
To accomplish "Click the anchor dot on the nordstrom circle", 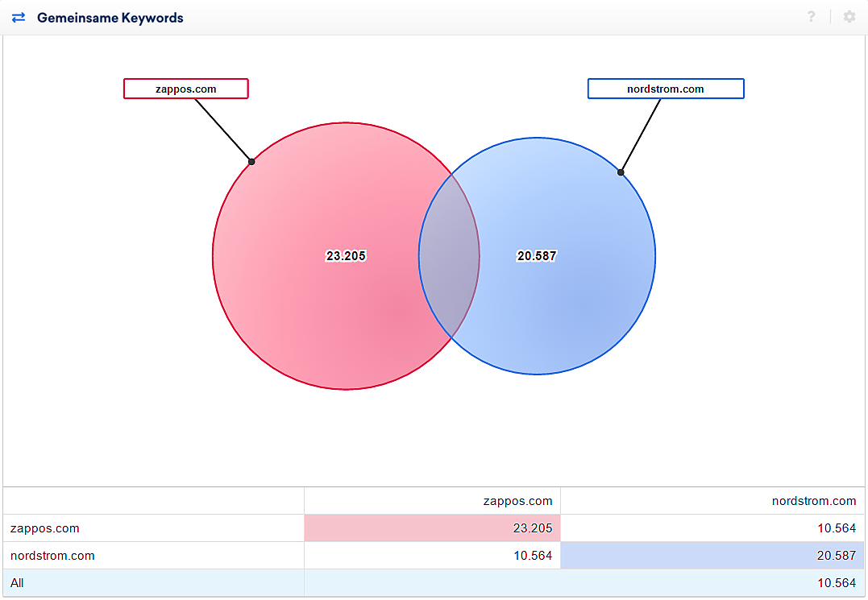I will click(x=621, y=172).
